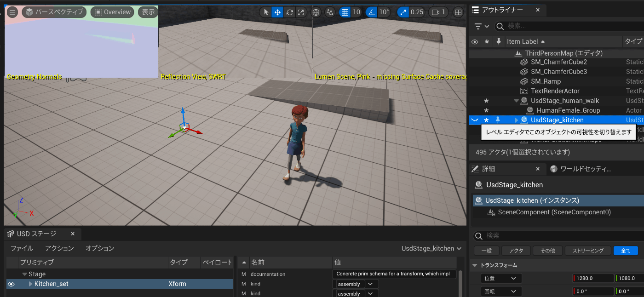Filter details by 一般
Viewport: 644px width, 297px height.
(486, 251)
